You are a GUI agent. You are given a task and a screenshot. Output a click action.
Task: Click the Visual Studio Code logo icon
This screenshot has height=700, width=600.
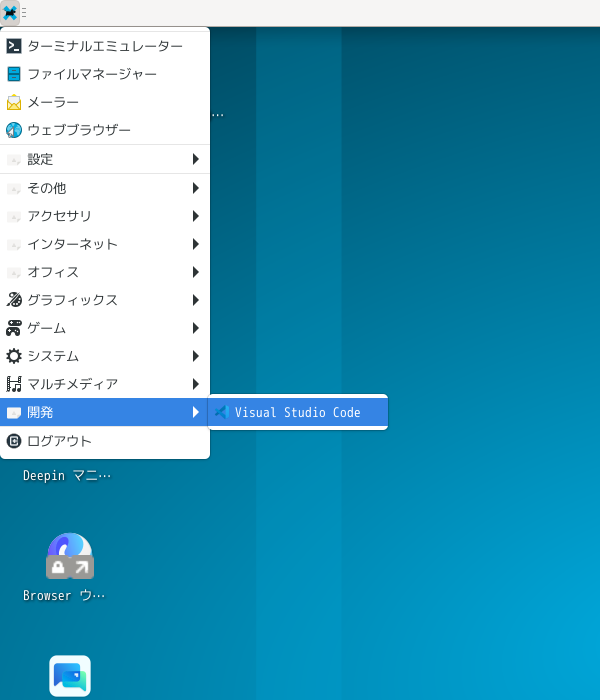222,412
